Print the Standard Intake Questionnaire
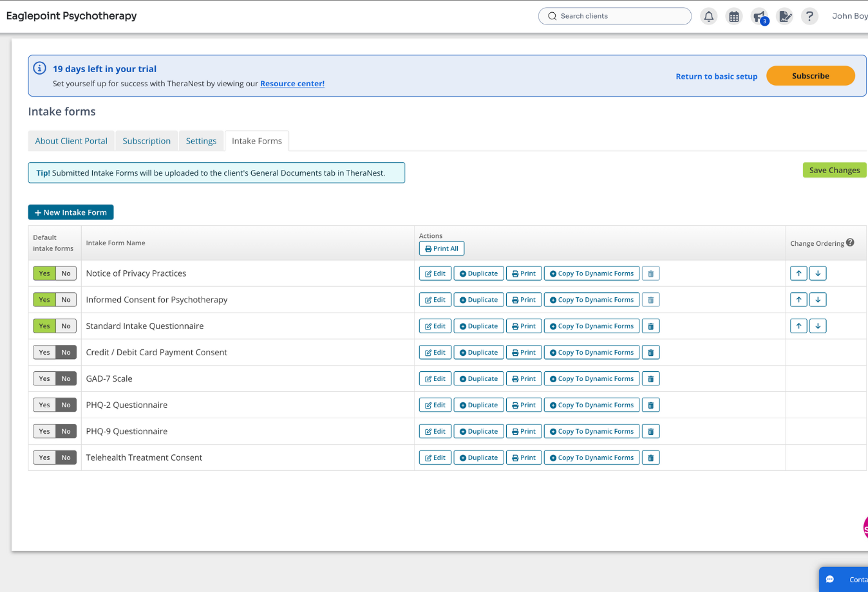The image size is (868, 592). [x=524, y=326]
